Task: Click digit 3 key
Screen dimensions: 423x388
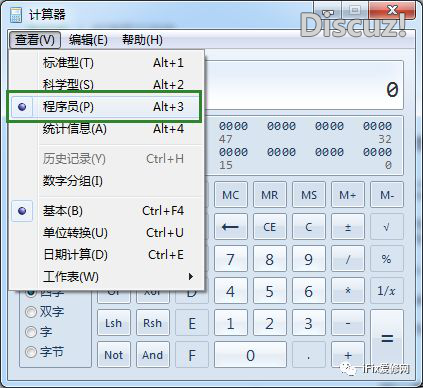Action: click(x=309, y=323)
